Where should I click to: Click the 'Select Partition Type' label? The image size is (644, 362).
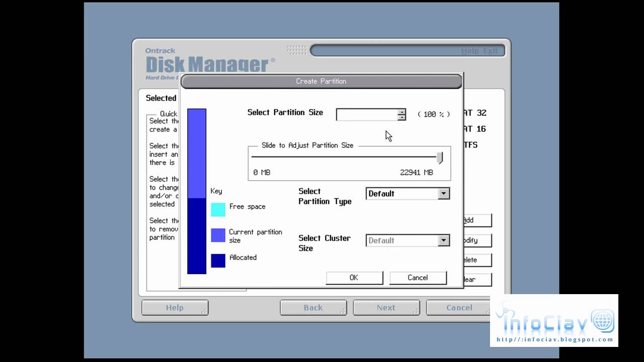[x=325, y=196]
